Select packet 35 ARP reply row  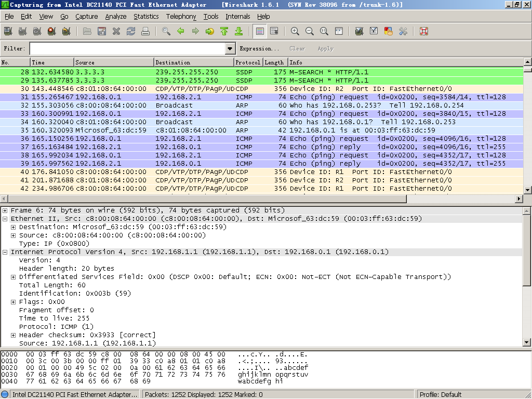262,130
